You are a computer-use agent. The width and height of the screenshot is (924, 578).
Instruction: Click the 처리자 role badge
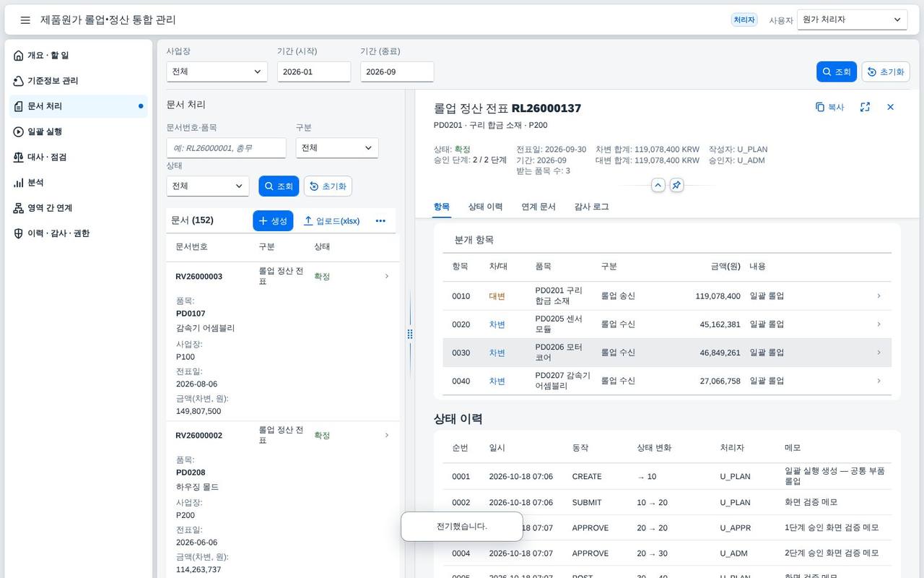(744, 20)
